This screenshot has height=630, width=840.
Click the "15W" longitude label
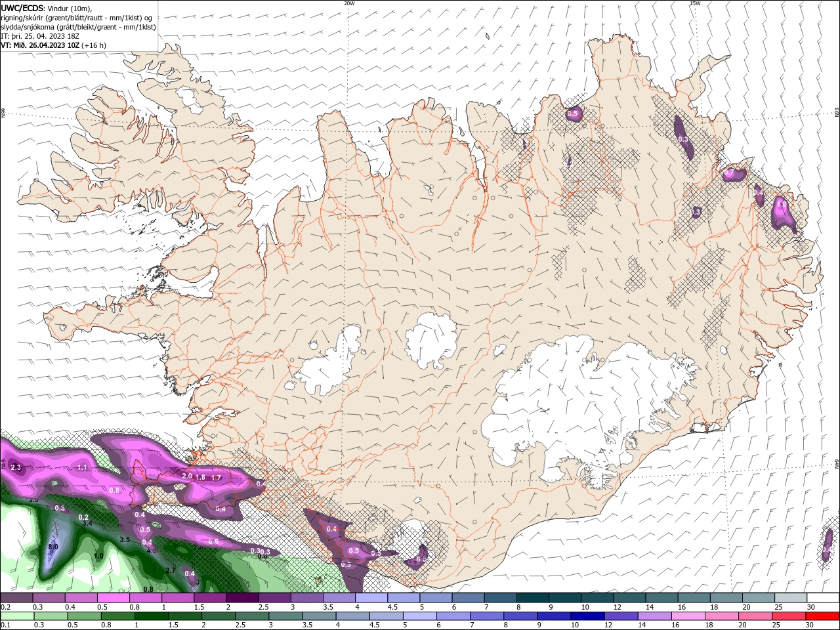click(695, 3)
